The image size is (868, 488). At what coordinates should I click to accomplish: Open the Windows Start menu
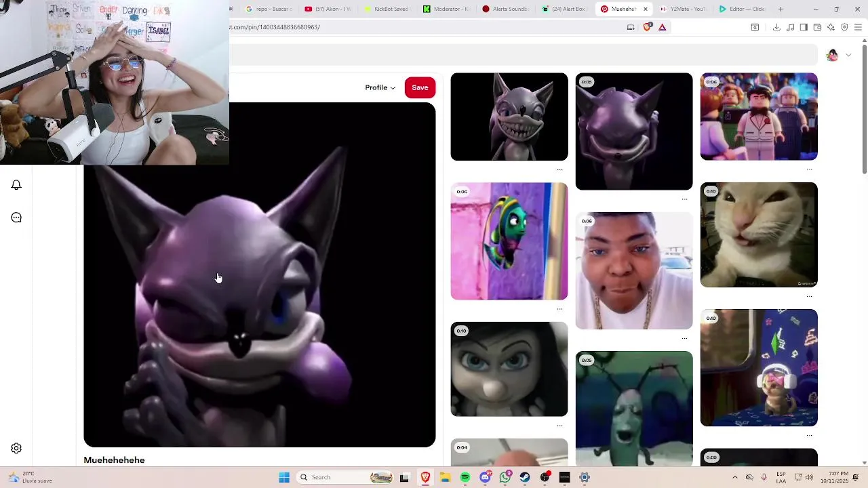(x=284, y=477)
